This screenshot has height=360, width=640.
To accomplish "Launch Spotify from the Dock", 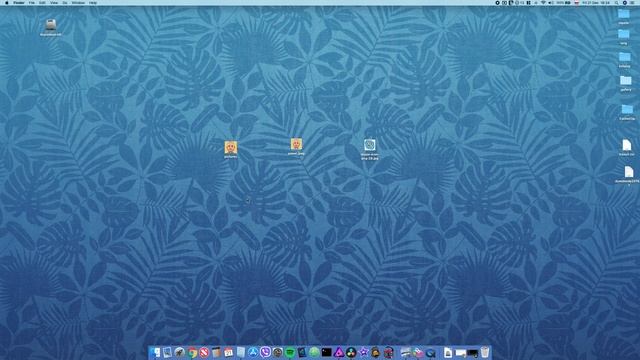I will tap(290, 352).
